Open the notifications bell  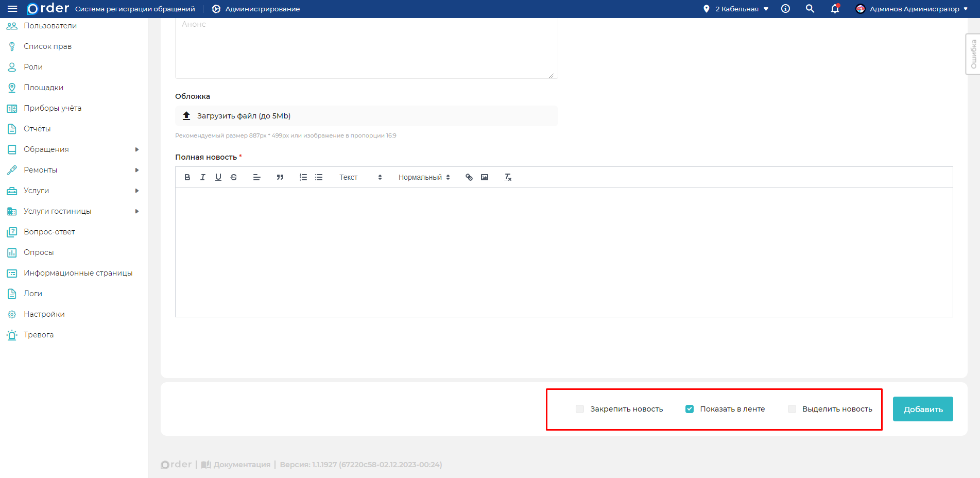coord(835,9)
